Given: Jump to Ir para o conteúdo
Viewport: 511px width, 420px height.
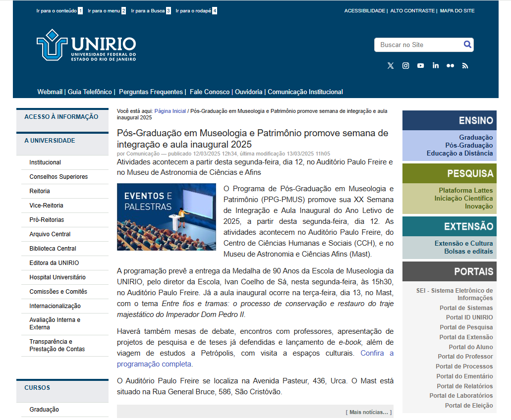Looking at the screenshot, I should tap(59, 11).
